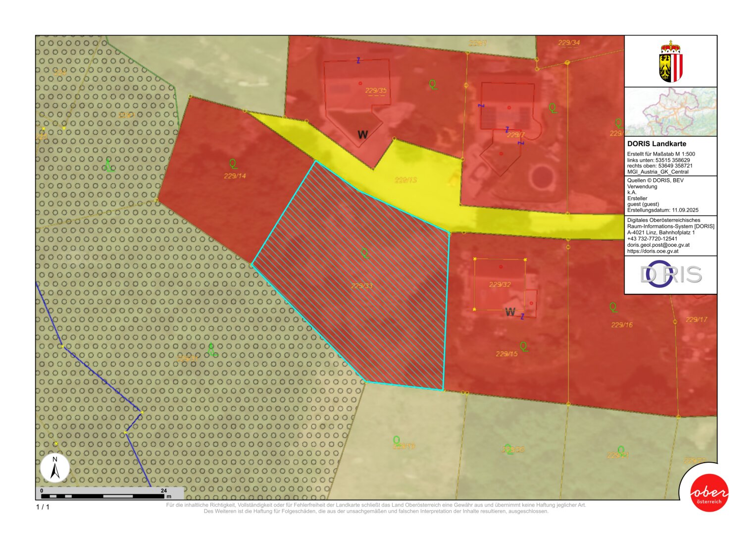
Task: Click the DORIS logo in the legend
Action: pos(671,274)
